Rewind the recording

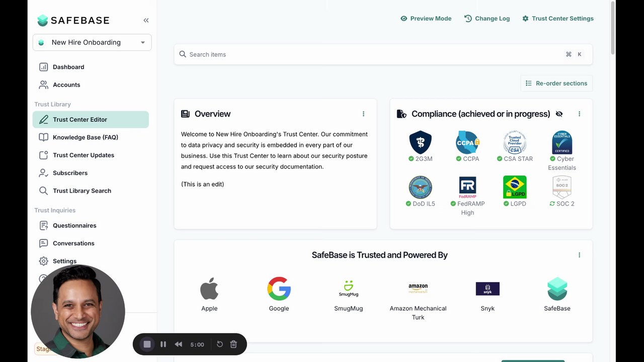[178, 344]
